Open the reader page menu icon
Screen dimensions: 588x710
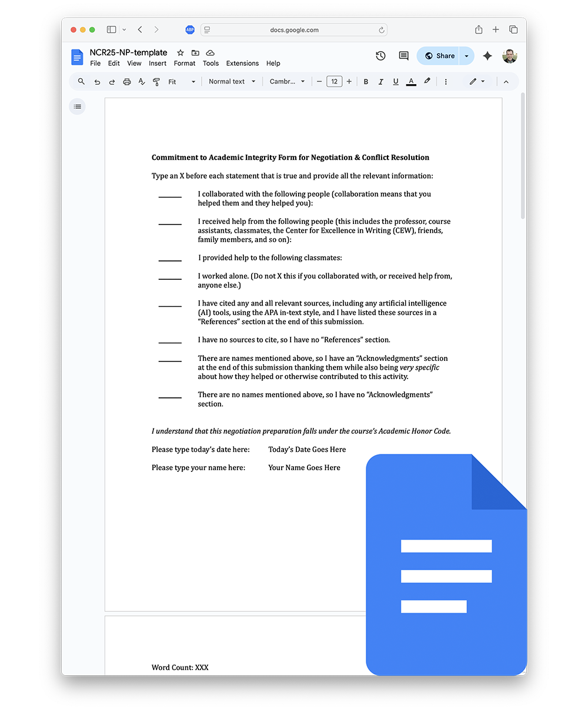(x=207, y=30)
